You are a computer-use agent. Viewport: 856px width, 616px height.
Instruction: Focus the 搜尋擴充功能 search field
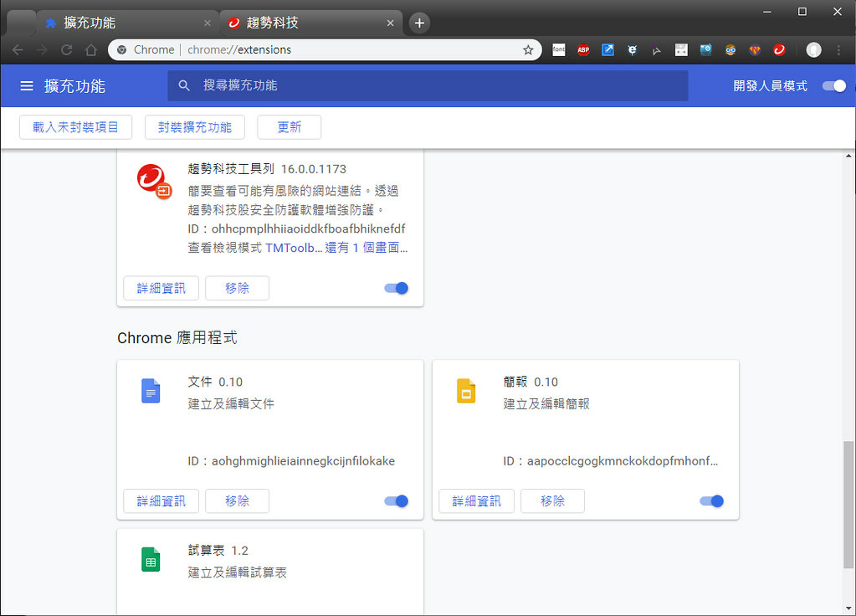pos(428,85)
